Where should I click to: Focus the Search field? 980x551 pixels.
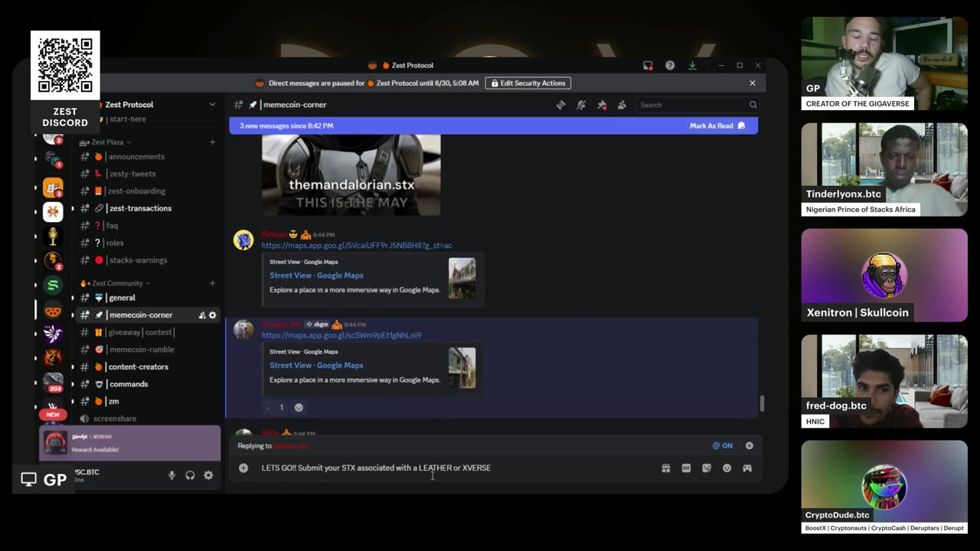pos(697,105)
